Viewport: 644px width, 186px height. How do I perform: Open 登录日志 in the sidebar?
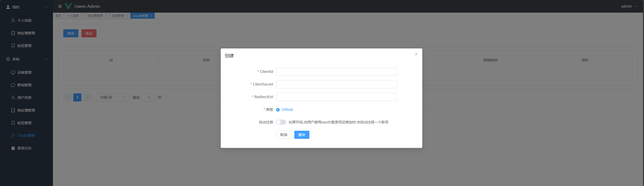[x=24, y=148]
